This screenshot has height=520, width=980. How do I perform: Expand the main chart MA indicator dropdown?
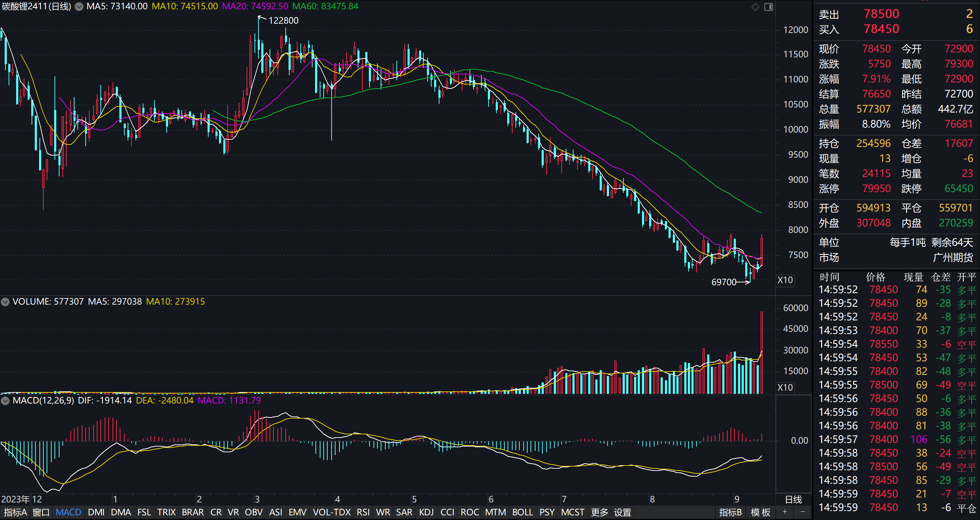(x=79, y=6)
